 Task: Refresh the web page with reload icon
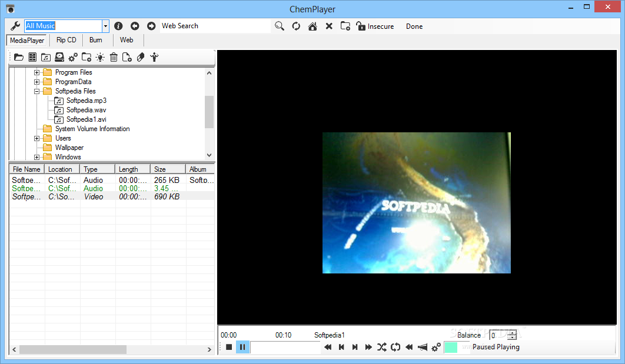[296, 26]
